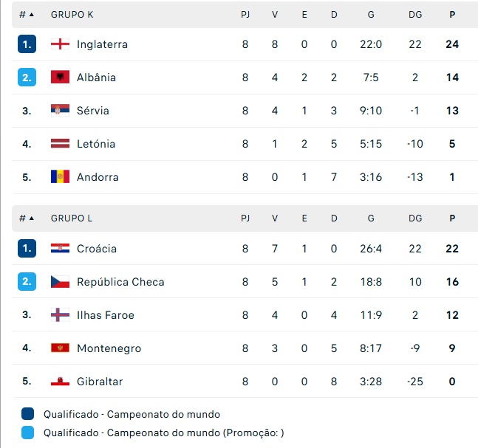Click the Gibraltar flag icon
The image size is (478, 448).
60,382
